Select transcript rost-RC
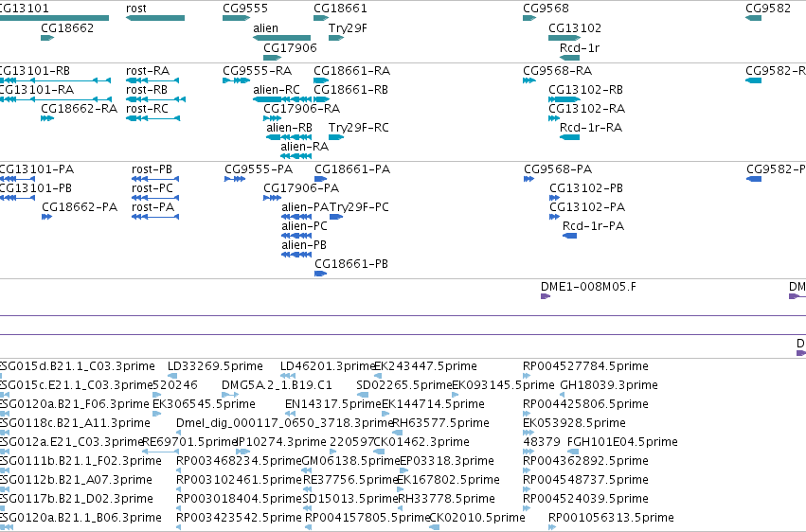 coord(152,118)
